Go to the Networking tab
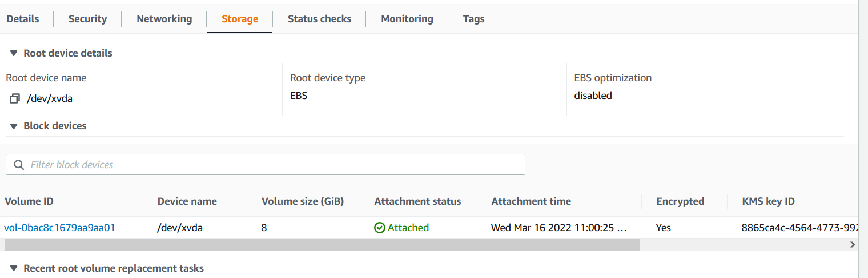868x278 pixels. coord(164,19)
